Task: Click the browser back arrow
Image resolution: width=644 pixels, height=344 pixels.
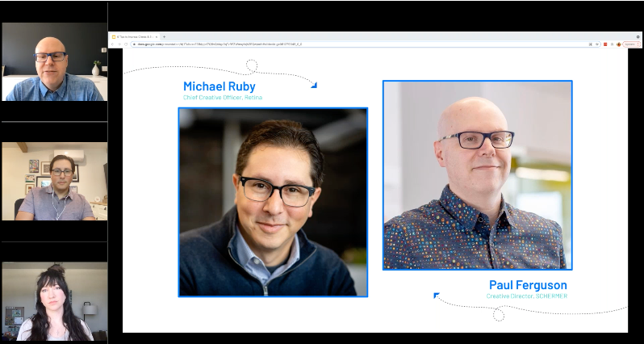Action: (112, 44)
